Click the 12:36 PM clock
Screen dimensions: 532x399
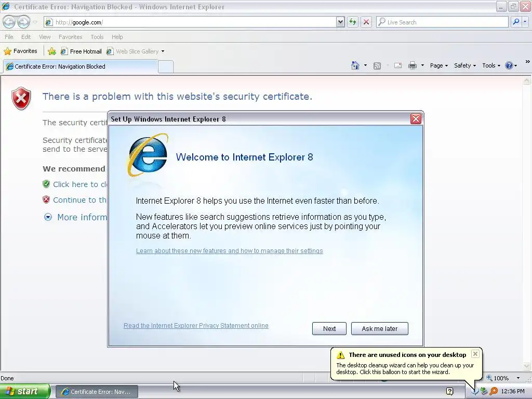(513, 391)
